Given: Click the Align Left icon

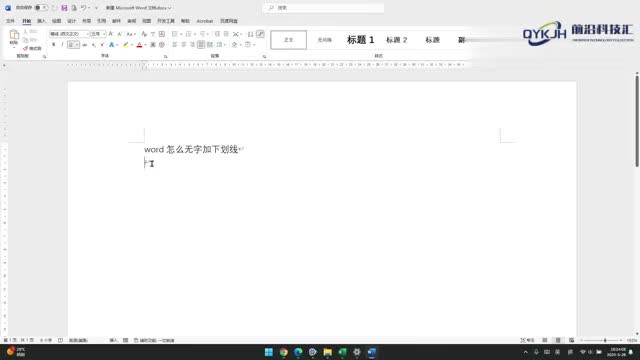Looking at the screenshot, I should (x=175, y=44).
